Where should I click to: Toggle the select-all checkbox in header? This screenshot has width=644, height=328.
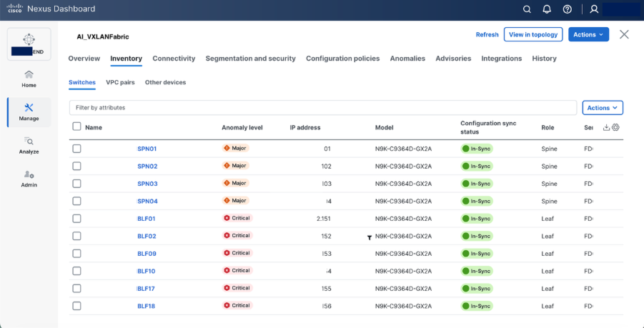pyautogui.click(x=76, y=126)
